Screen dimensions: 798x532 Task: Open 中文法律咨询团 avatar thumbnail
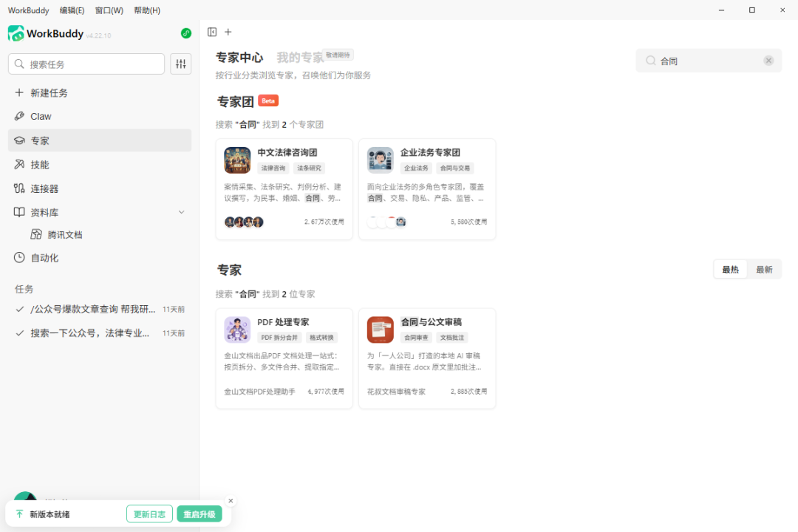tap(237, 160)
